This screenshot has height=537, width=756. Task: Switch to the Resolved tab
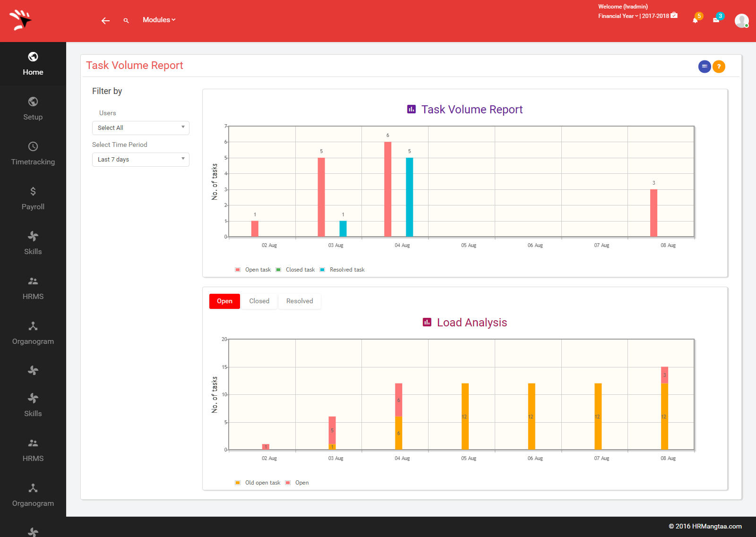[300, 301]
